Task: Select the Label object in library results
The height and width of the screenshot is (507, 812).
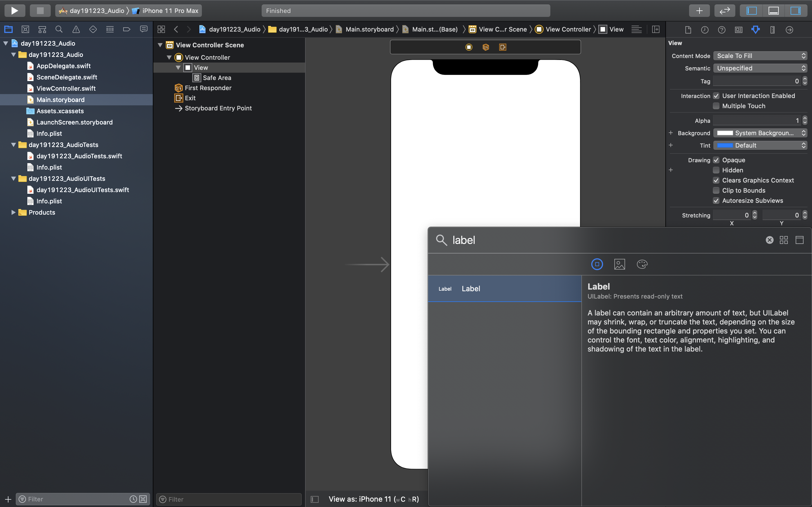Action: [504, 289]
